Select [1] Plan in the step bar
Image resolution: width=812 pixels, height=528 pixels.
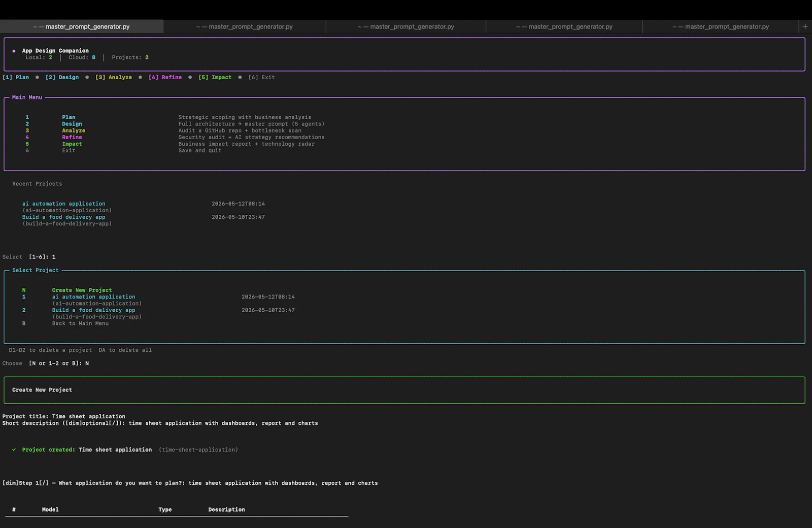(x=16, y=77)
